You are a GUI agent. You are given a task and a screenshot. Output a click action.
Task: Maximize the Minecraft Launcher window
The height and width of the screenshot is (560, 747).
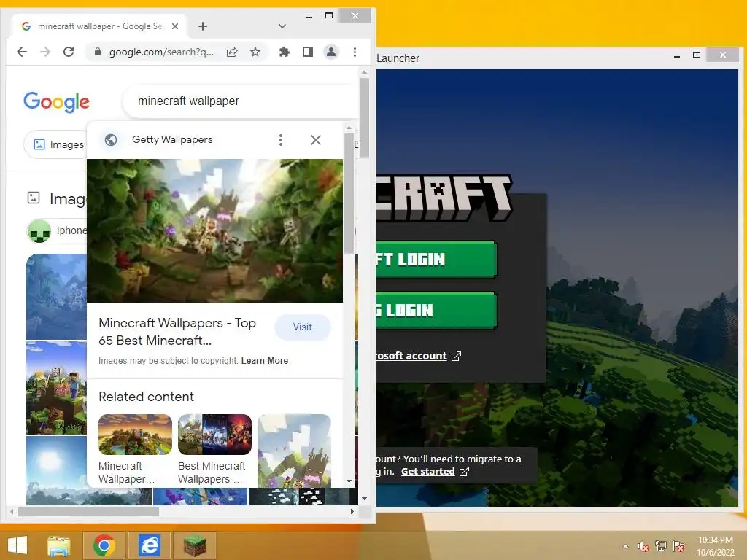(x=697, y=55)
